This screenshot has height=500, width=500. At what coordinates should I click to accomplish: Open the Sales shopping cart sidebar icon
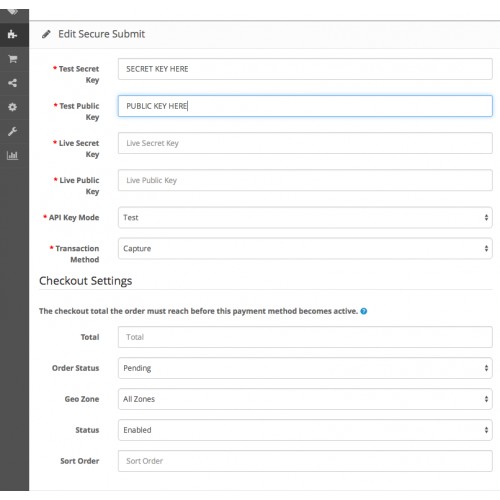13,59
